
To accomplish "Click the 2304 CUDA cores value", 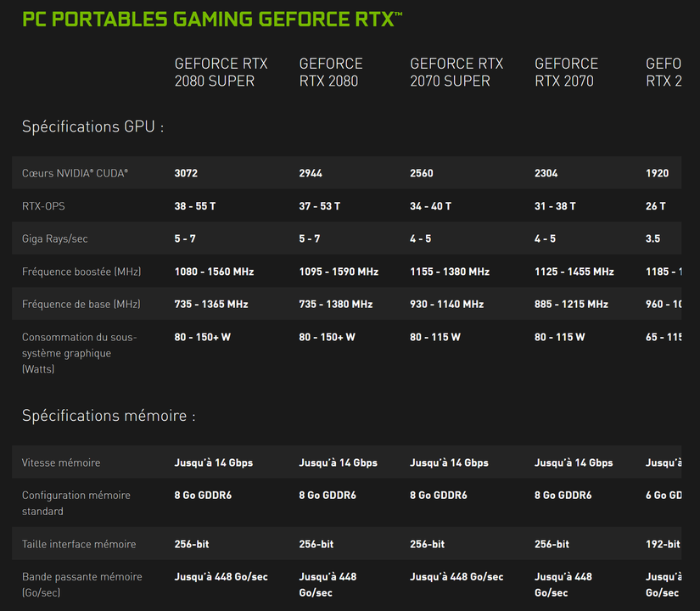I will click(546, 173).
